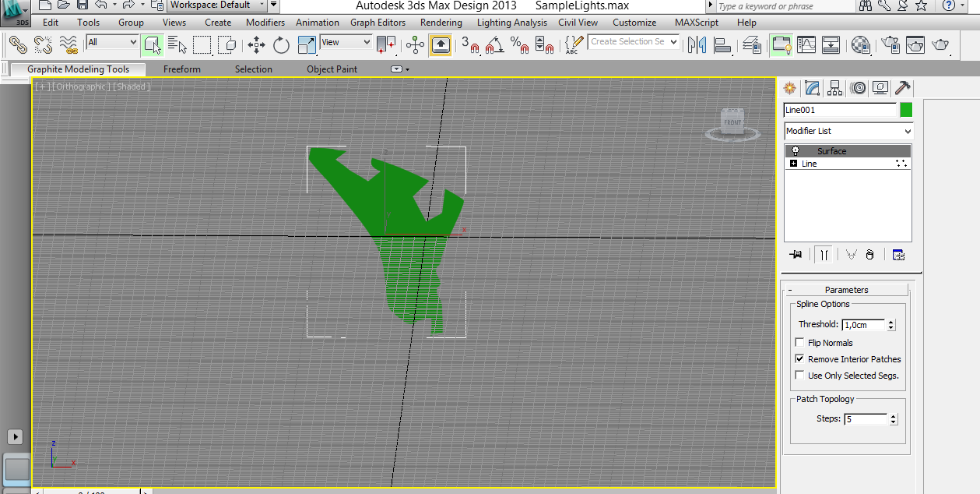Click the Select and Link chain icon

[18, 44]
